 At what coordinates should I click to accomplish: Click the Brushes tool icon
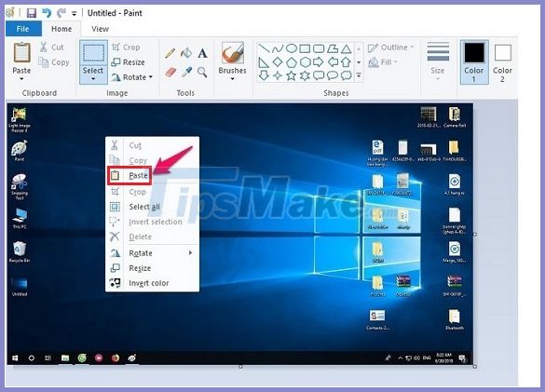pos(233,53)
